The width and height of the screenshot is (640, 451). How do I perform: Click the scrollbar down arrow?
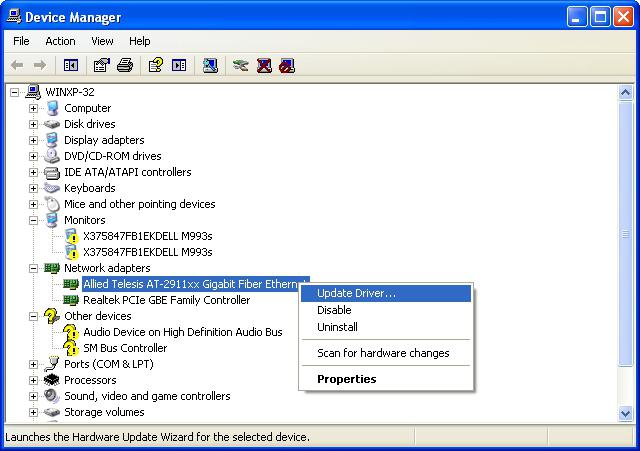[625, 413]
